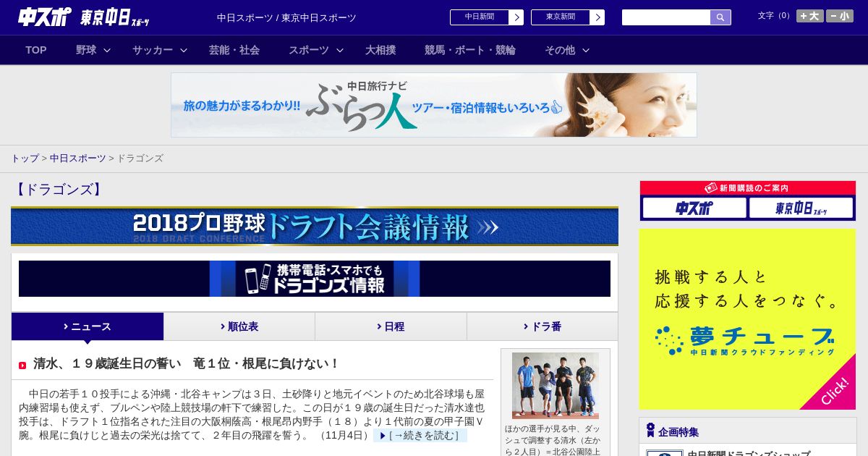Follow the 中日スポーツ breadcrumb link

pos(77,159)
